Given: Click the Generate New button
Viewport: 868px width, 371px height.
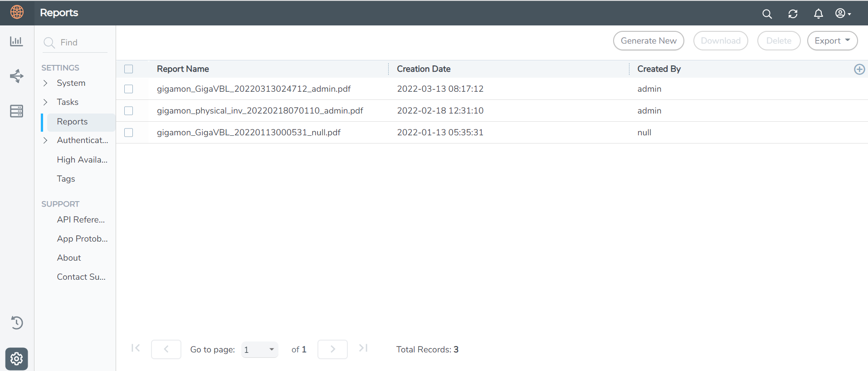Looking at the screenshot, I should (648, 41).
